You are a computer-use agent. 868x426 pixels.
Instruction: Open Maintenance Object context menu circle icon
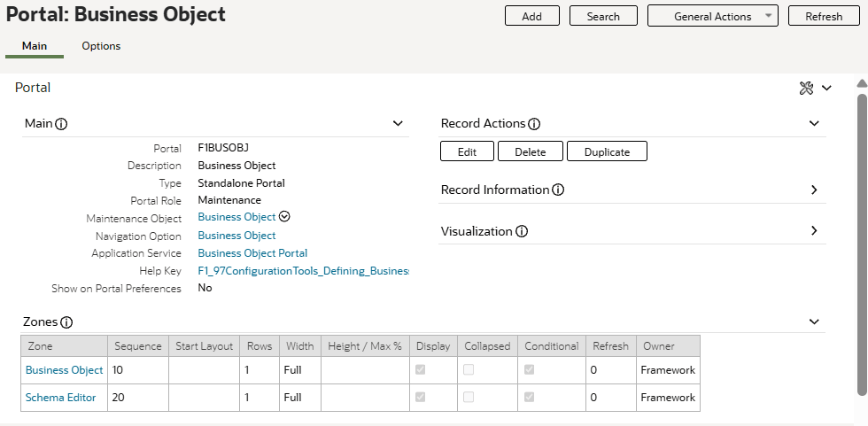click(x=284, y=216)
